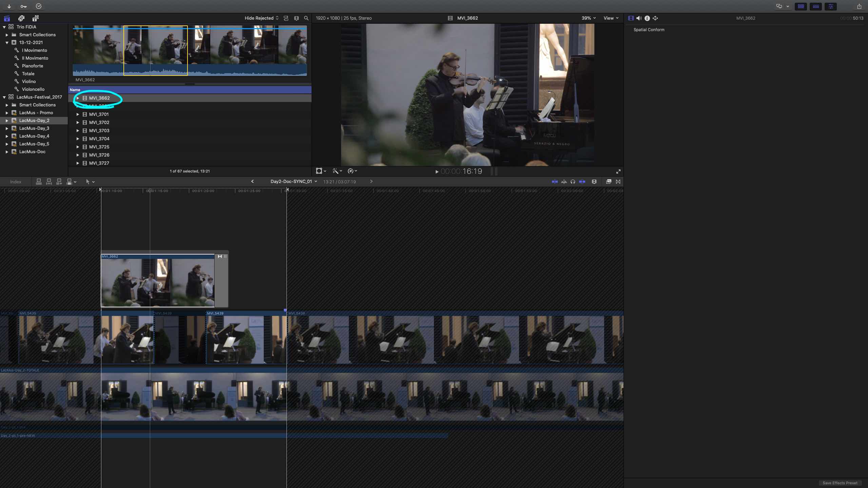The image size is (868, 488).
Task: Open the viewer zoom 39% dropdown
Action: pyautogui.click(x=589, y=18)
